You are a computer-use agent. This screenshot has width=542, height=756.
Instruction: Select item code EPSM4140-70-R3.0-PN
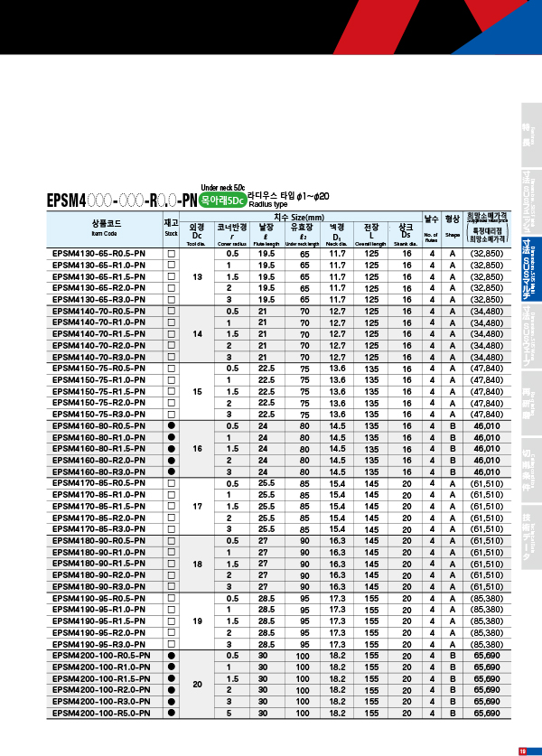pyautogui.click(x=98, y=358)
